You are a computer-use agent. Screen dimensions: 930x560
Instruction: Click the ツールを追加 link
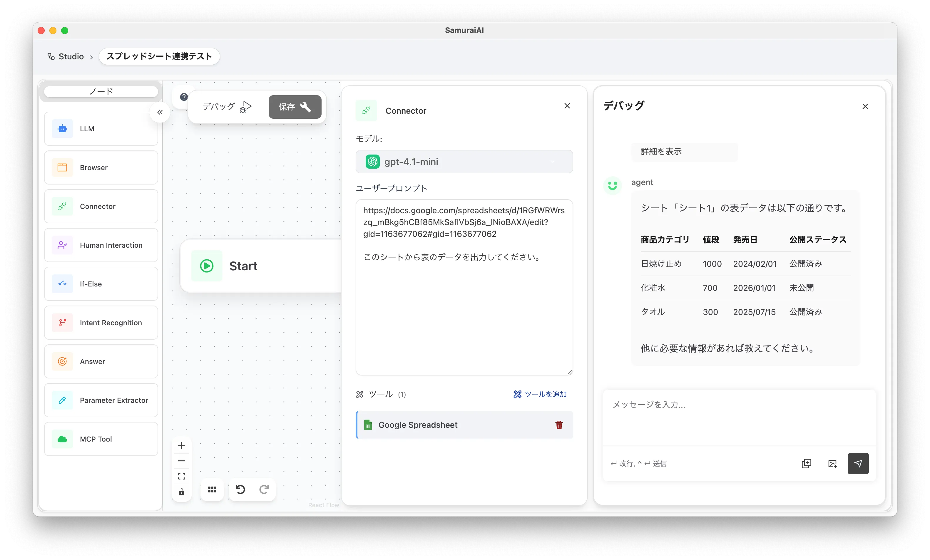coord(540,394)
